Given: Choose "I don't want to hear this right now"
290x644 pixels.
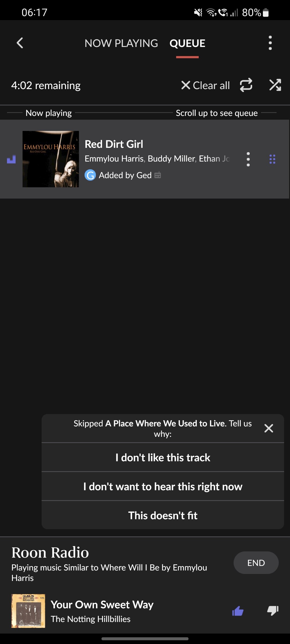Looking at the screenshot, I should (163, 486).
